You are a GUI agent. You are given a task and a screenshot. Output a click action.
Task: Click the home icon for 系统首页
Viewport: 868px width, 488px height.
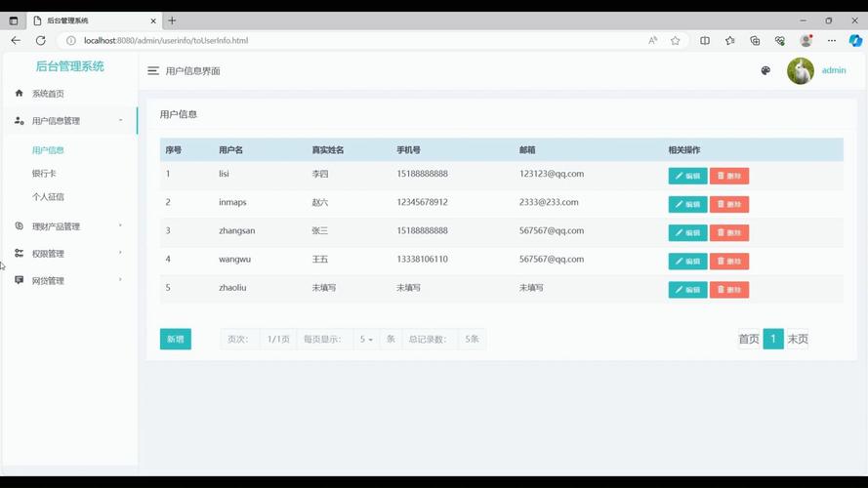click(19, 94)
